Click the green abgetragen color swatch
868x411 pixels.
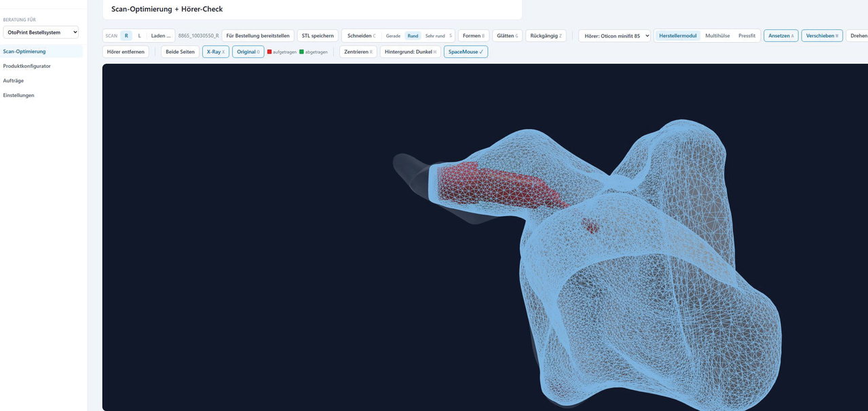301,52
